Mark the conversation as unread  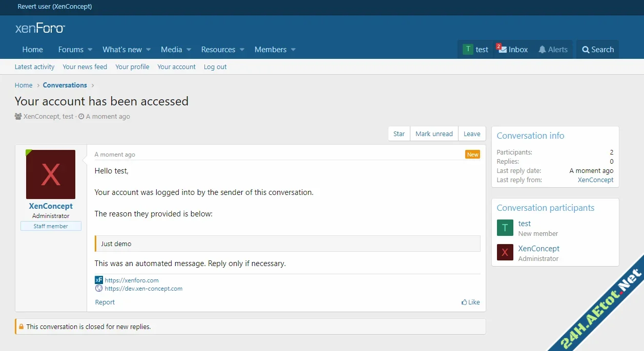tap(434, 134)
